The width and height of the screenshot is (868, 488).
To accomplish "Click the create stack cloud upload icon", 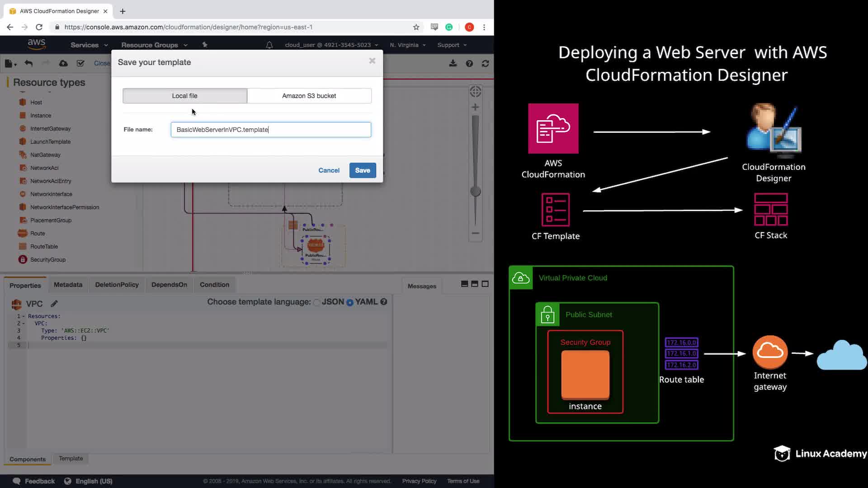I will pyautogui.click(x=63, y=63).
